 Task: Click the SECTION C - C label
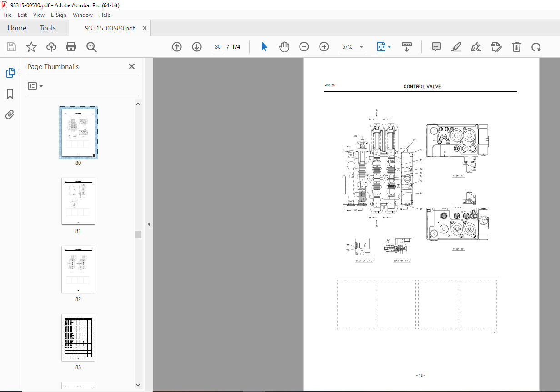point(365,261)
